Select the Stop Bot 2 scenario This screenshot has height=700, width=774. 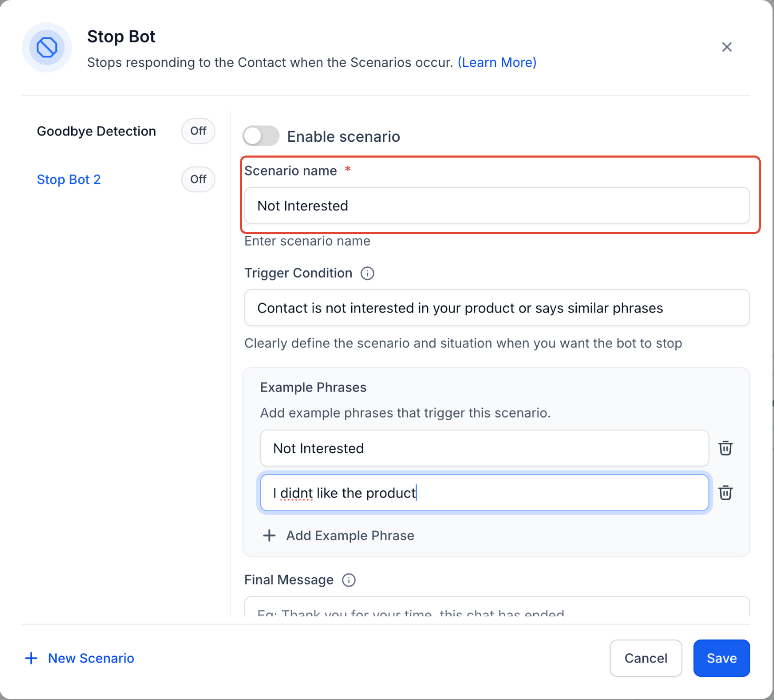click(69, 180)
